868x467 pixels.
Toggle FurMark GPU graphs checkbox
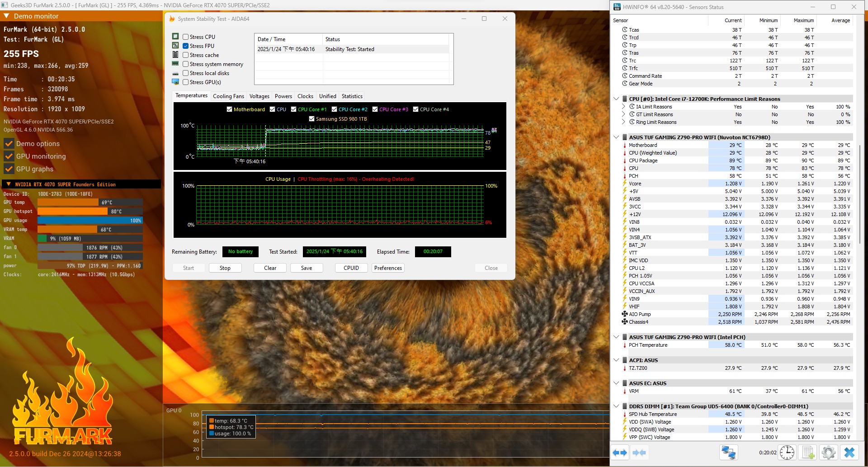point(9,169)
